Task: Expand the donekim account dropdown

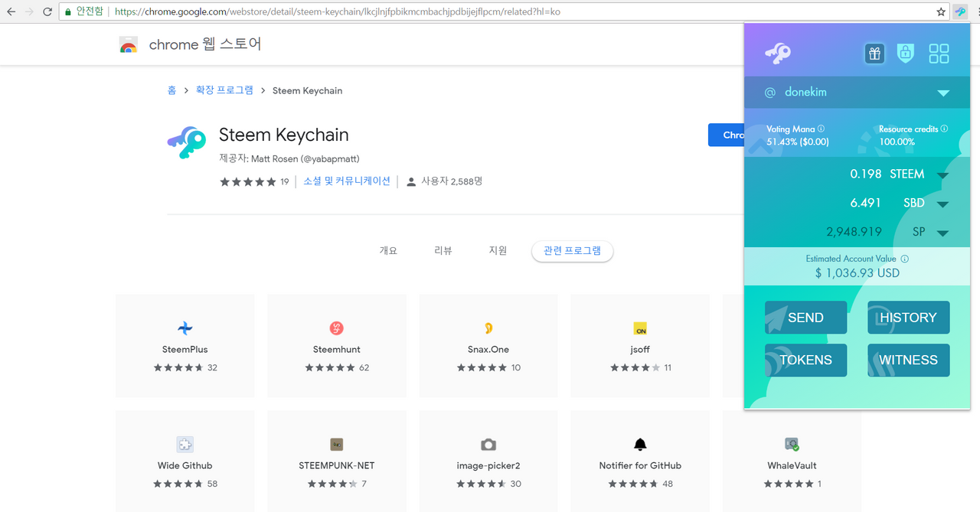Action: 943,93
